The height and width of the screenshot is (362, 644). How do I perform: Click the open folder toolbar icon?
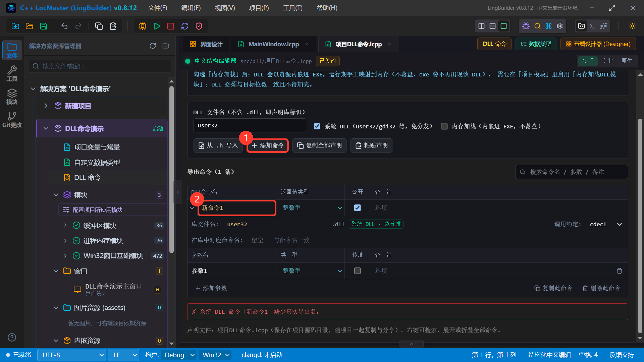click(x=30, y=26)
